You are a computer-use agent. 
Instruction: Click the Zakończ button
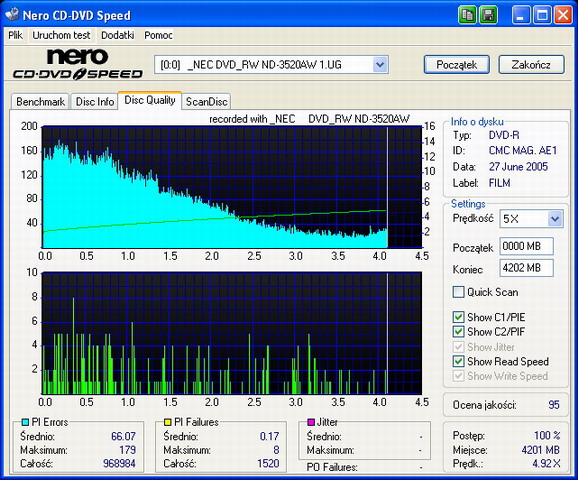[x=531, y=65]
